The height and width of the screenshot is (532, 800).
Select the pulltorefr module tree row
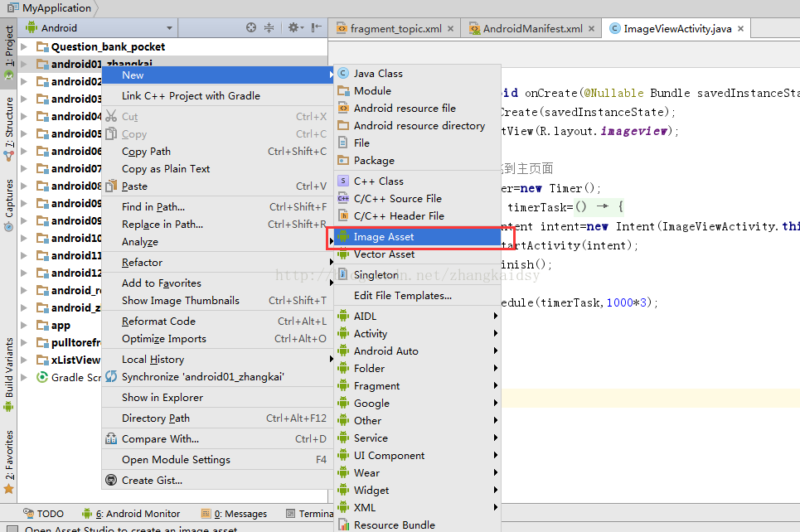(x=61, y=343)
